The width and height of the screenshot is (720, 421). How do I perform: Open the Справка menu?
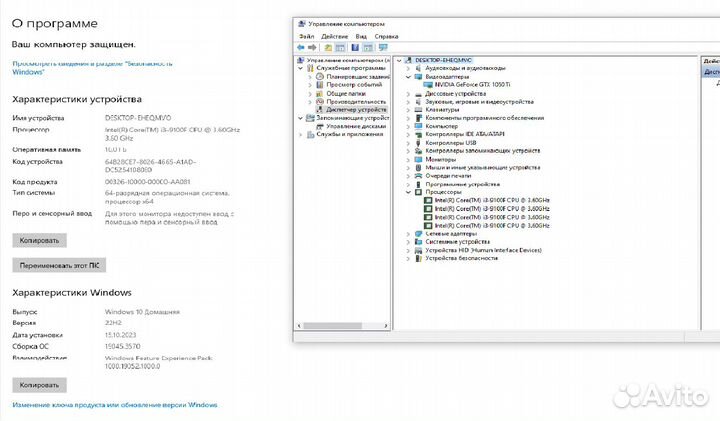pyautogui.click(x=386, y=36)
